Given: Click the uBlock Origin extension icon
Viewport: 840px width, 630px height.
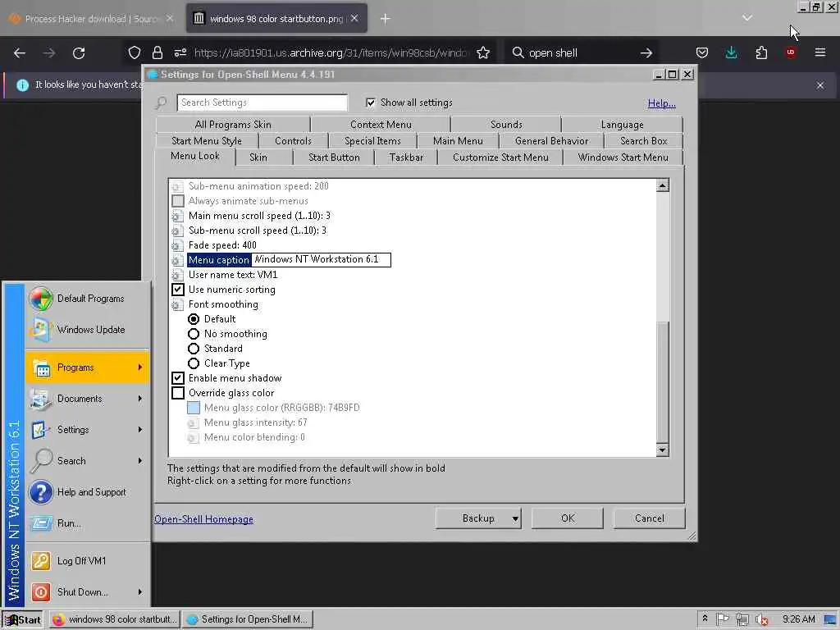Looking at the screenshot, I should (791, 52).
